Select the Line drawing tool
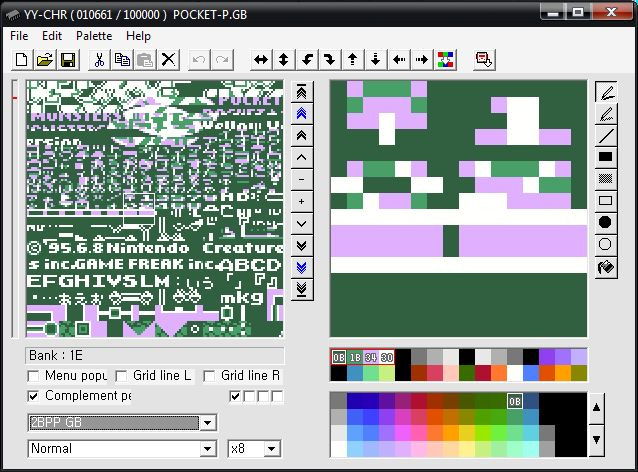This screenshot has height=472, width=638. click(606, 136)
